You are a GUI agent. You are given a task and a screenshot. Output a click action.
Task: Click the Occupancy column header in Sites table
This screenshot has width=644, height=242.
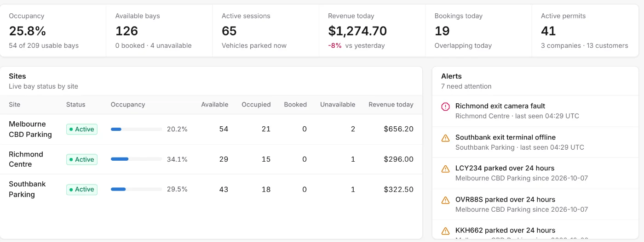[128, 105]
